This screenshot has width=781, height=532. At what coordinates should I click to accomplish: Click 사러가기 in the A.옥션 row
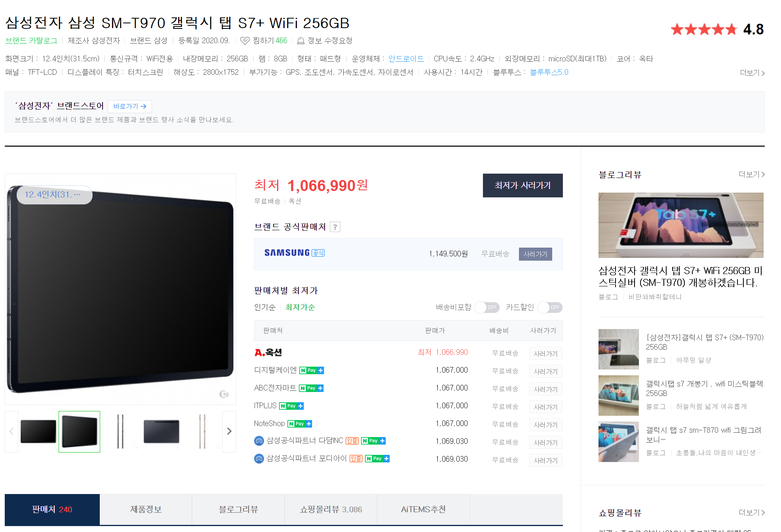pyautogui.click(x=545, y=354)
